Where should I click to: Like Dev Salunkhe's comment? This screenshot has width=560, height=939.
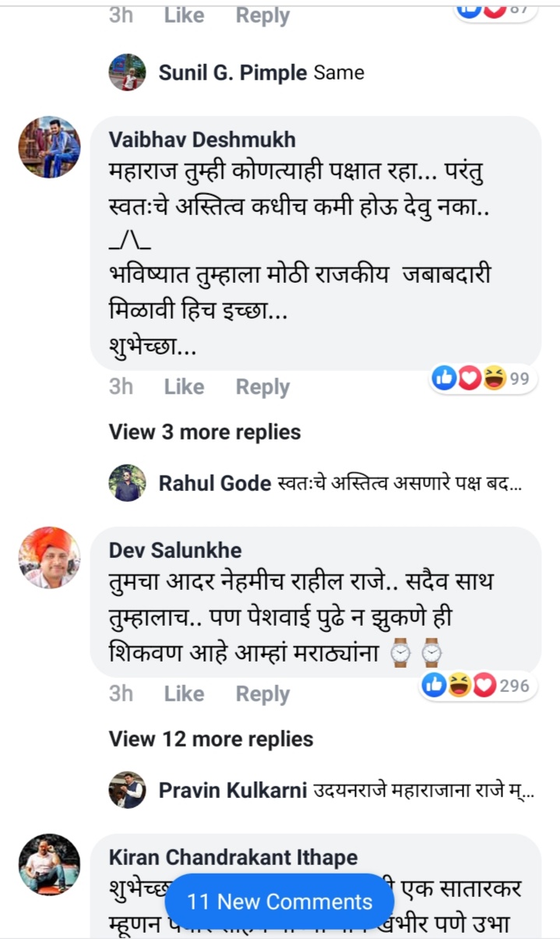tap(184, 694)
